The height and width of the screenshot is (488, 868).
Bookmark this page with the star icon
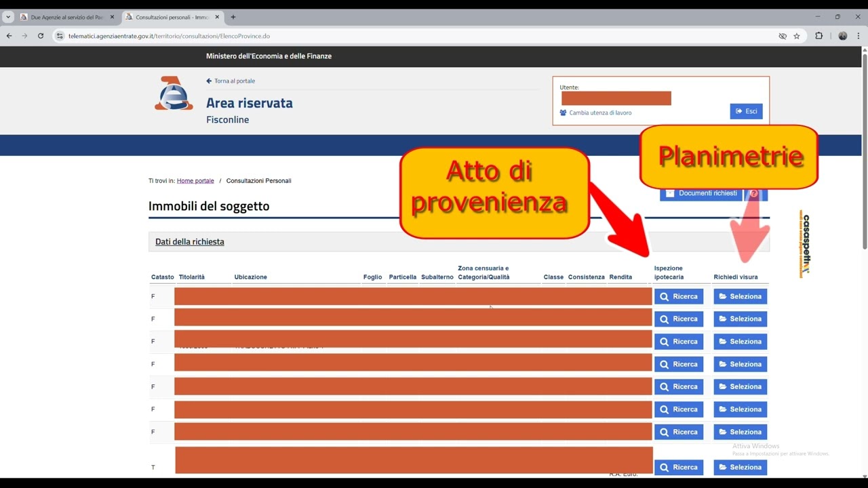[x=797, y=36]
